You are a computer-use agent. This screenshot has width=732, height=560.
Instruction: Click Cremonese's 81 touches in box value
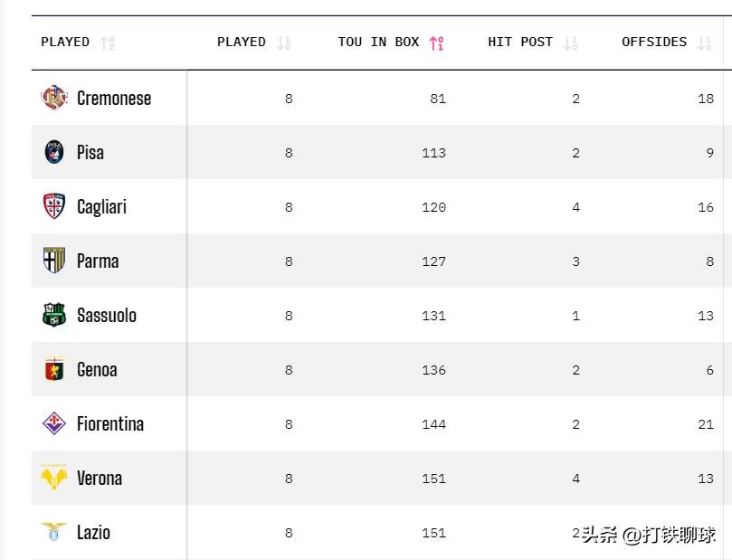pos(438,99)
